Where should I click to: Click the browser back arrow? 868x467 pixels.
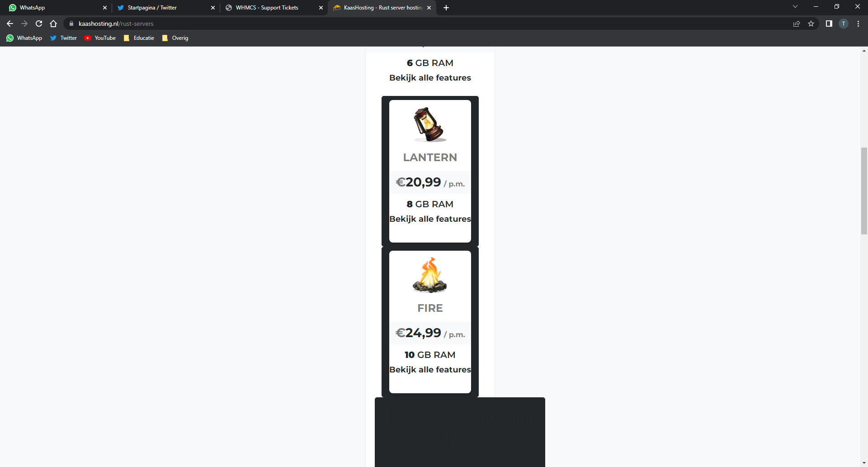click(x=10, y=24)
